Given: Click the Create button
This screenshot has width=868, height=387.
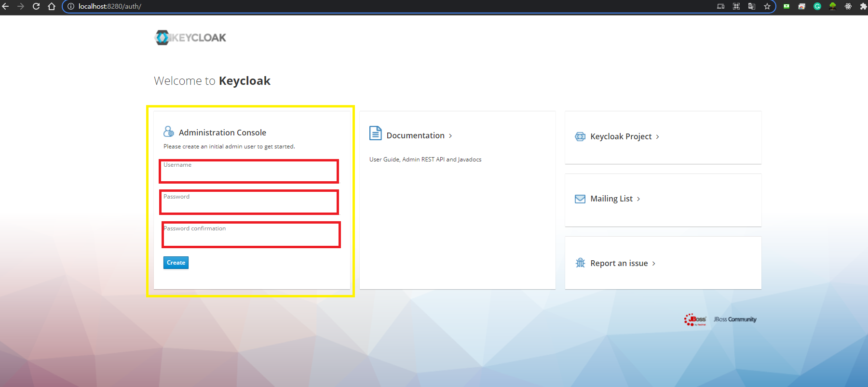Looking at the screenshot, I should 176,263.
